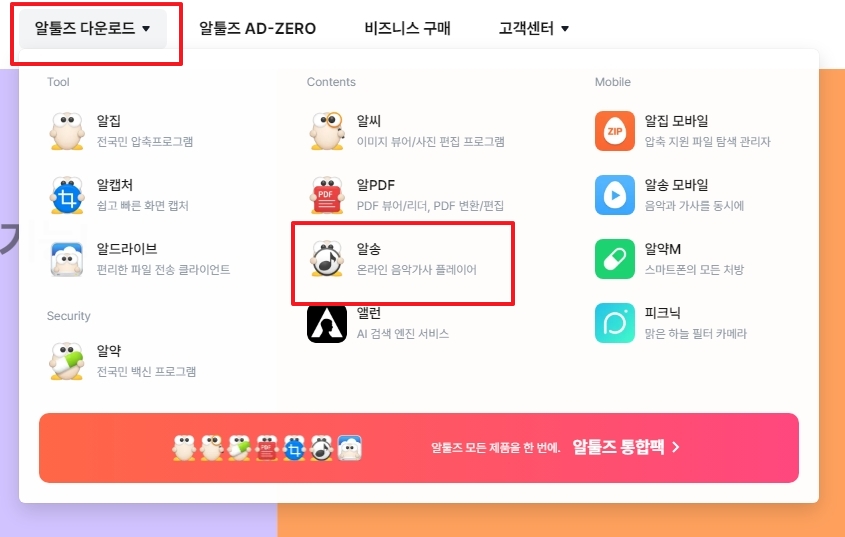Select the 알집 product title

point(108,121)
